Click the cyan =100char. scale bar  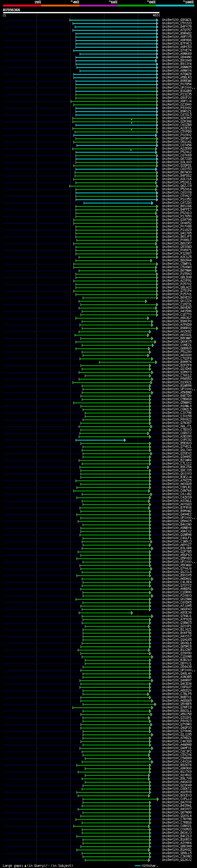(137, 866)
